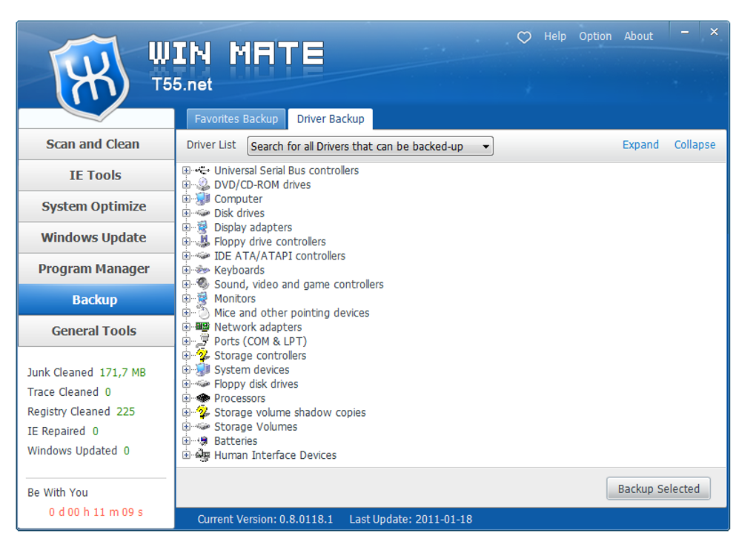Open the Windows Update section
The image size is (756, 556).
click(x=96, y=237)
